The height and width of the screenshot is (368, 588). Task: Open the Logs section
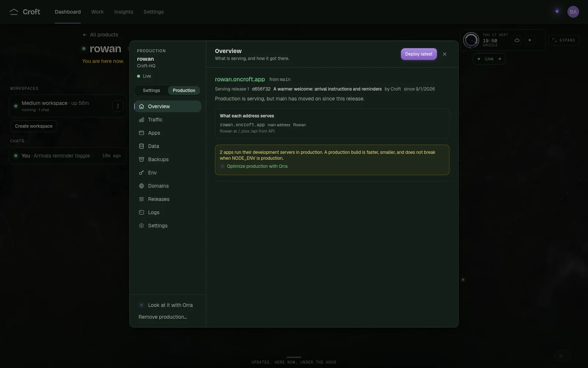[x=168, y=212]
